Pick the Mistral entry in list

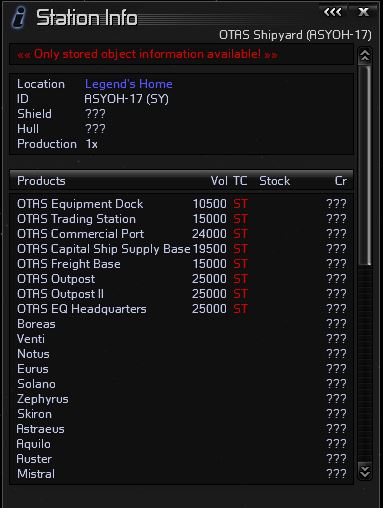pos(181,474)
